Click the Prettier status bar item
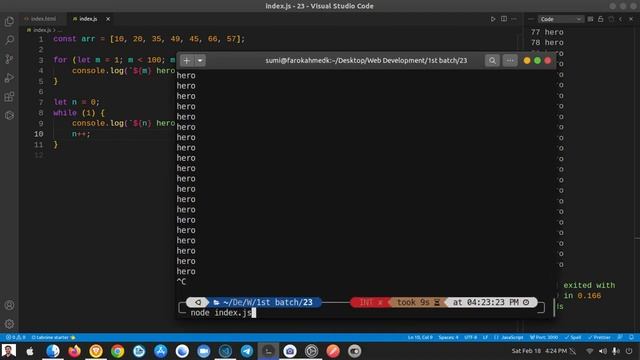The width and height of the screenshot is (640, 360). pyautogui.click(x=599, y=338)
